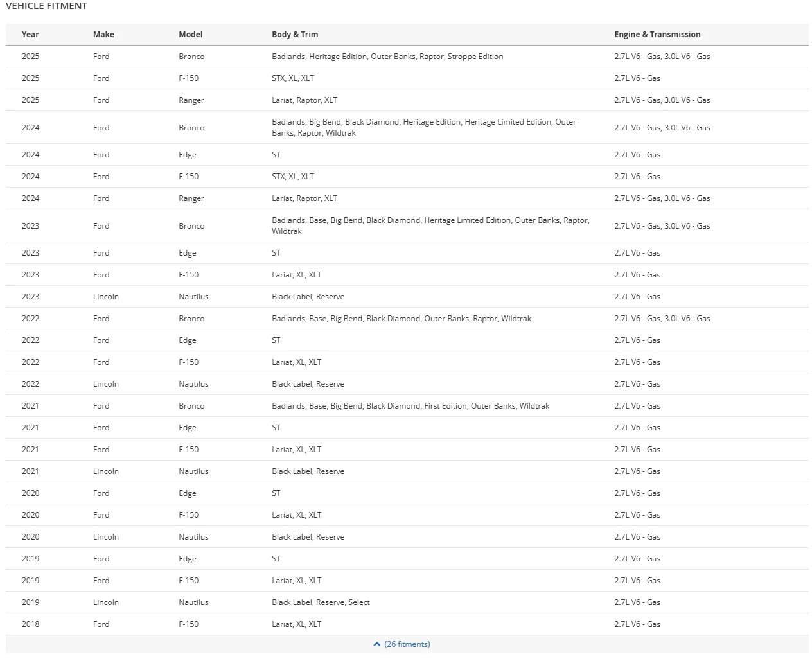Select the 2024 Bronco trim list with Heritage Limited Edition
This screenshot has height=659, width=812.
pyautogui.click(x=424, y=127)
